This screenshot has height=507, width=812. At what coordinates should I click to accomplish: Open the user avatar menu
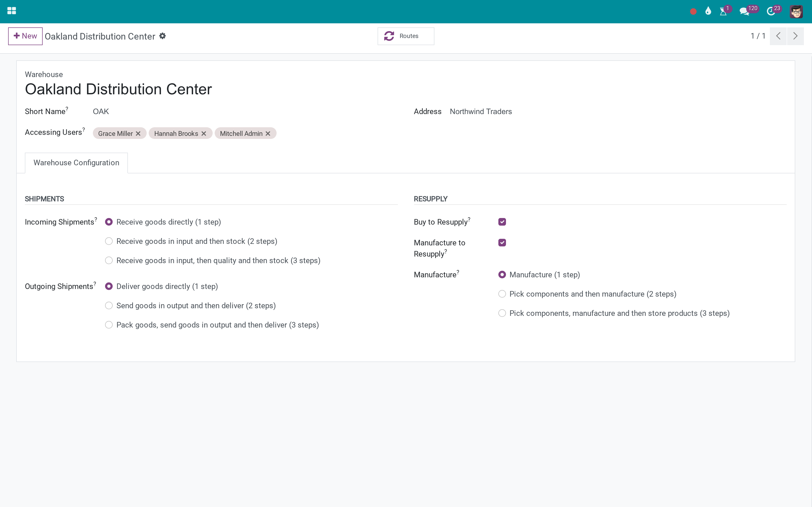tap(796, 12)
